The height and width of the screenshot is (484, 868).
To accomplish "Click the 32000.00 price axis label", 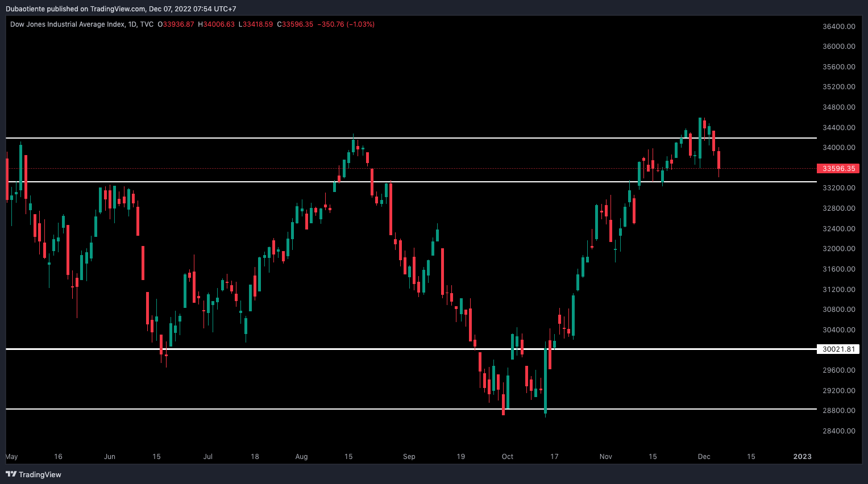I will click(838, 249).
